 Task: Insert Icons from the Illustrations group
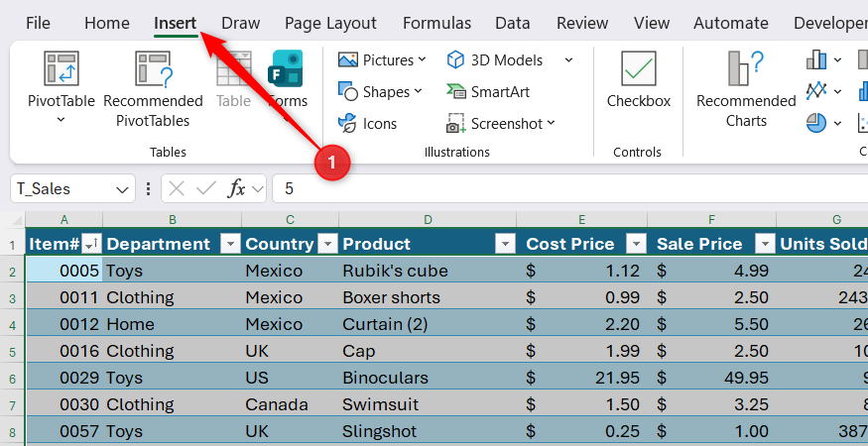tap(368, 124)
